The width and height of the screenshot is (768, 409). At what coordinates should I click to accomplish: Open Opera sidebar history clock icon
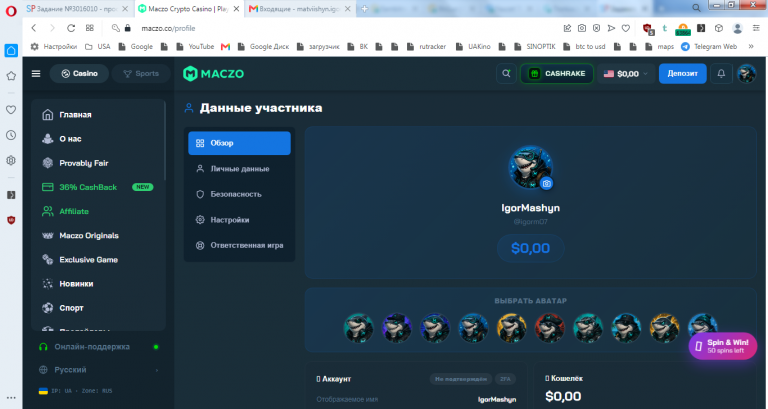11,135
